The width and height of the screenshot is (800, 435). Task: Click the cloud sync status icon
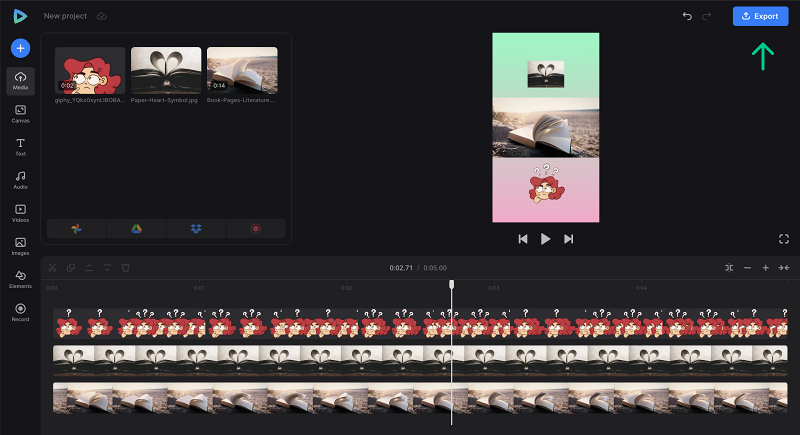(102, 16)
